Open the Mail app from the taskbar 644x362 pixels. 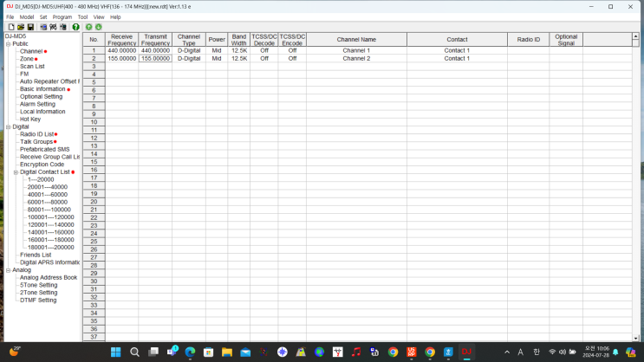tap(245, 352)
